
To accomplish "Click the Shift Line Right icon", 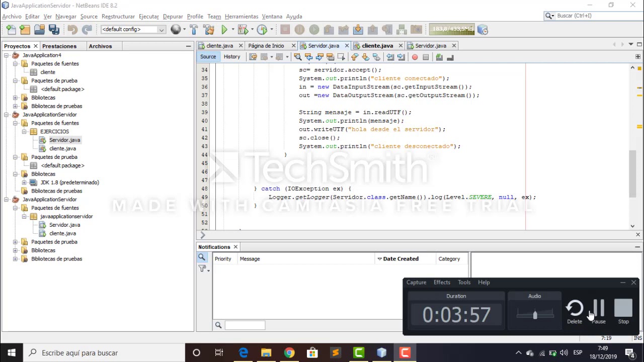I will click(x=401, y=57).
